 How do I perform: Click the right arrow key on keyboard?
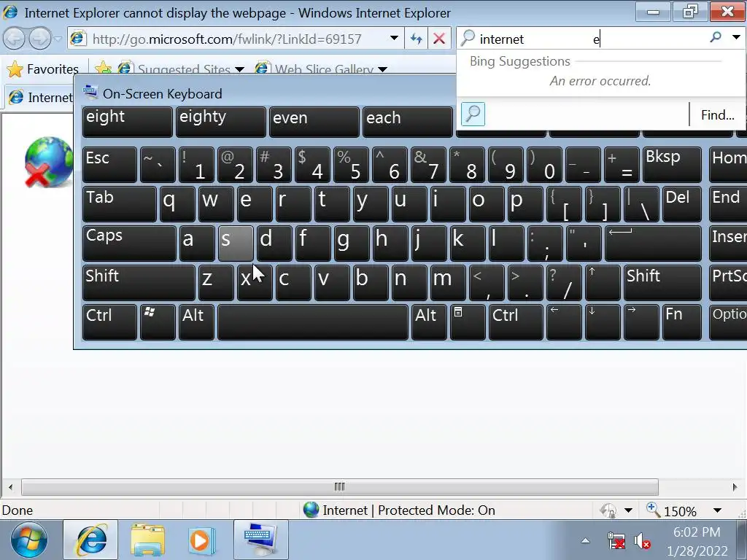pos(641,322)
